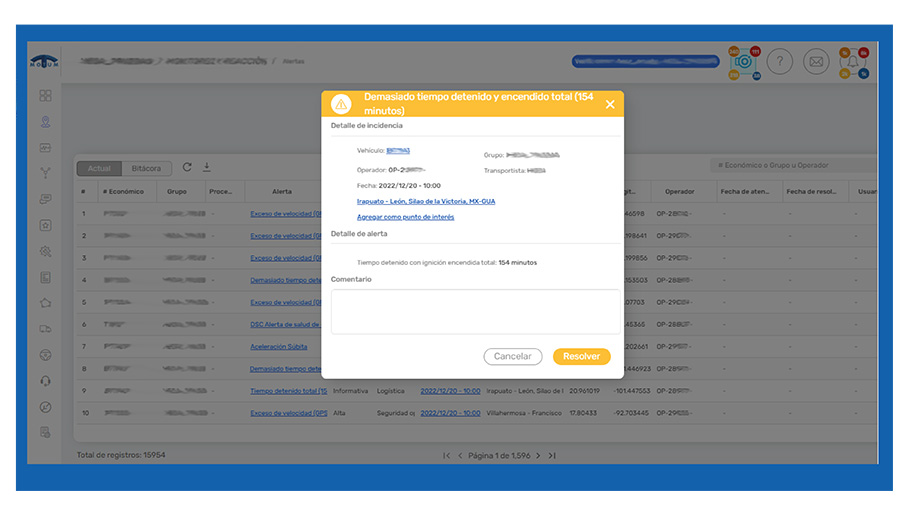Viewport: 904px width, 506px height.
Task: Click the Total de registros: 15954 text
Action: [121, 455]
